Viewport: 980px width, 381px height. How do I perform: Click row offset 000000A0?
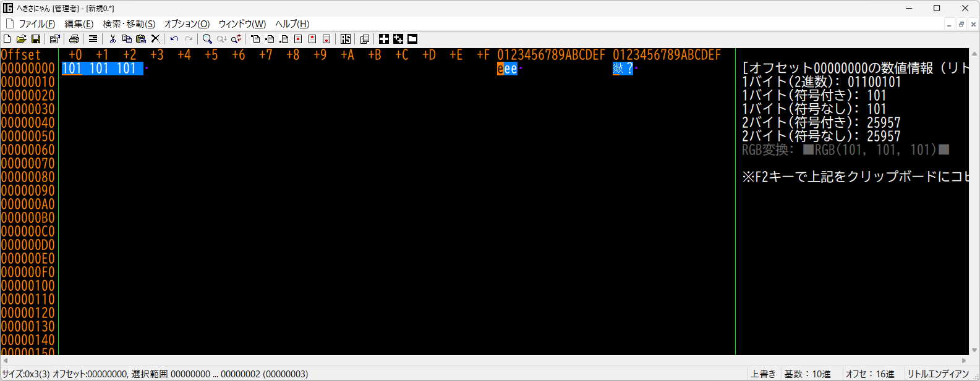click(28, 204)
